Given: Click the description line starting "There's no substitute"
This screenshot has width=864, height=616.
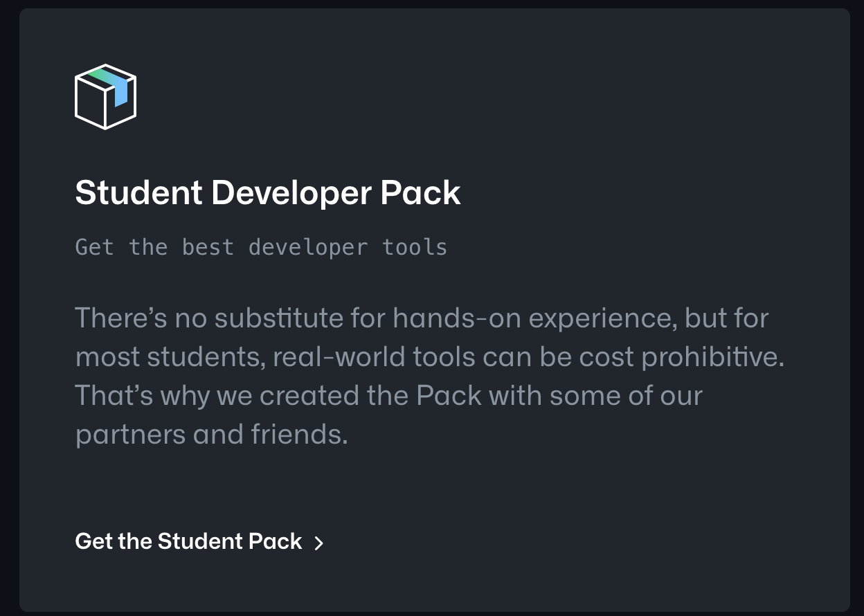Looking at the screenshot, I should click(422, 318).
